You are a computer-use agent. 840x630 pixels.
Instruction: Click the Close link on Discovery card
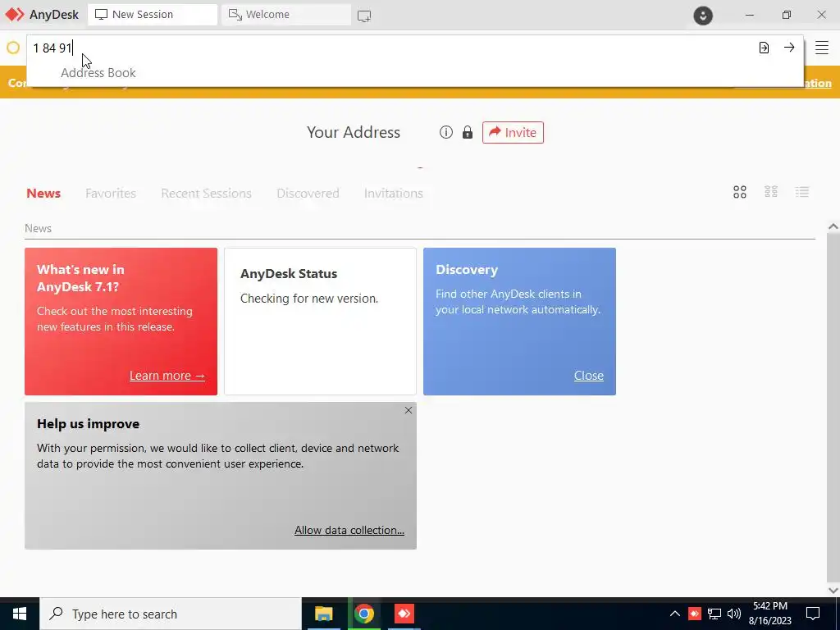[589, 376]
